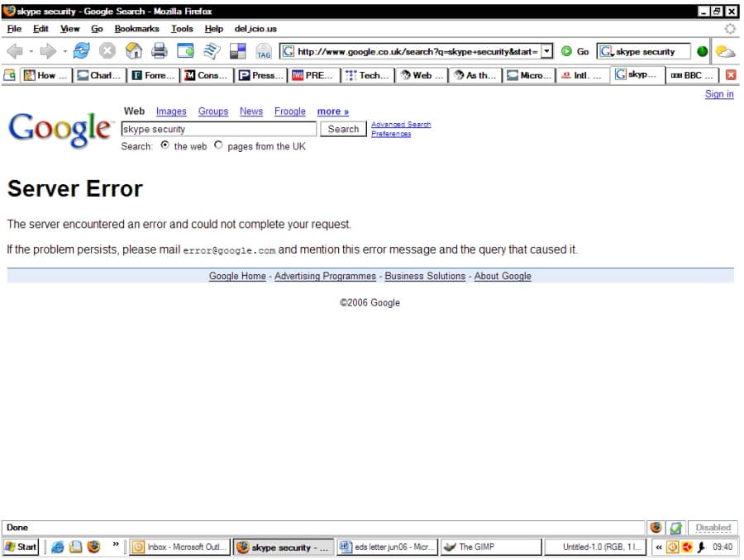Screen dimensions: 744x560
Task: Expand hidden Quick Launch icons chevron
Action: tap(116, 544)
